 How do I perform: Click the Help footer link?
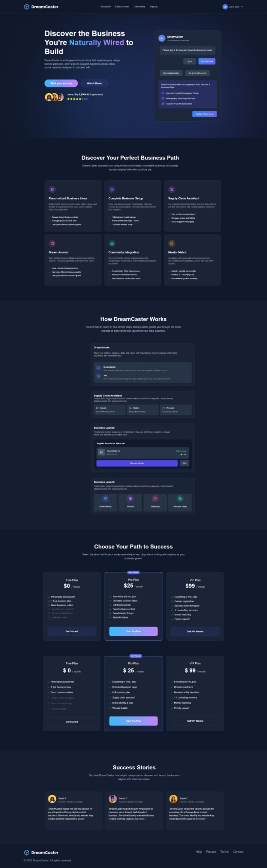coord(199,852)
